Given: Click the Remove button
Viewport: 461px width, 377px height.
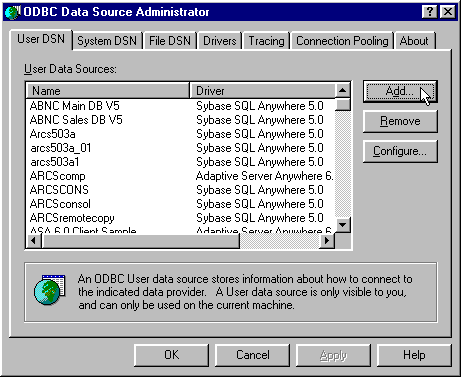Looking at the screenshot, I should click(400, 121).
